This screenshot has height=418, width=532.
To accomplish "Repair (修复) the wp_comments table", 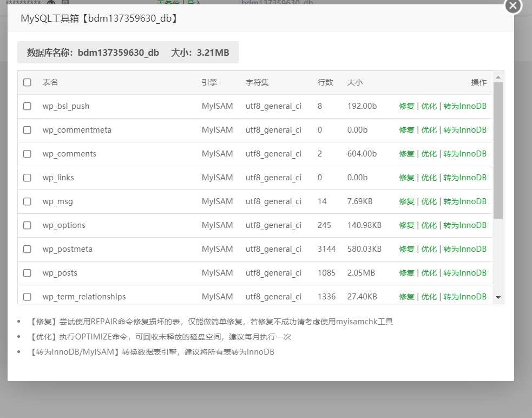I will [x=406, y=154].
